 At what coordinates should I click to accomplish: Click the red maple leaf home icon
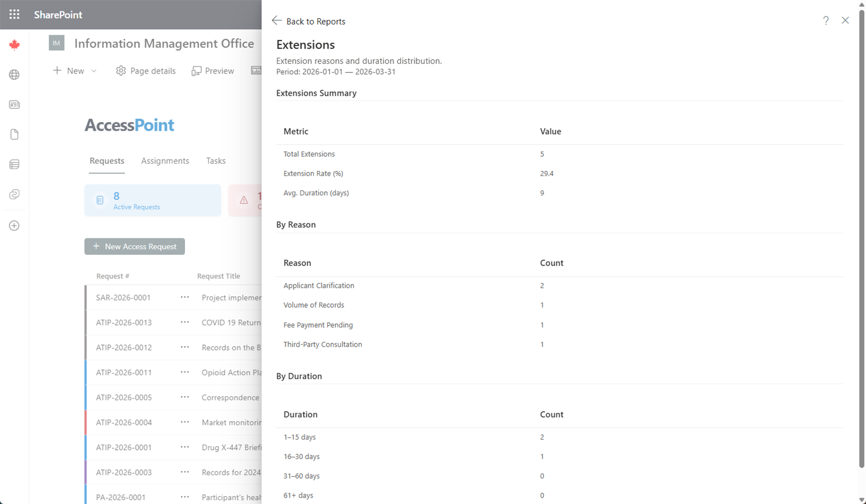(x=15, y=45)
